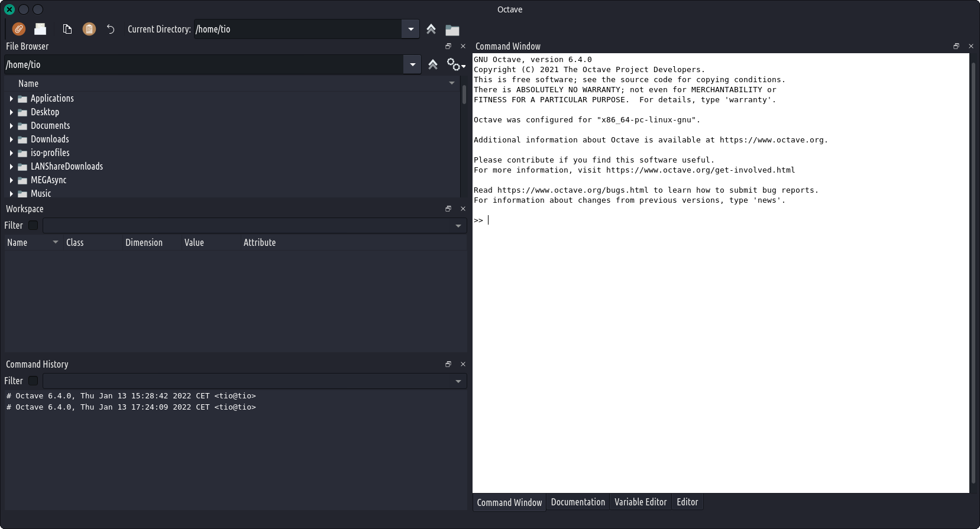Click the command prompt line
980x529 pixels.
tap(720, 220)
